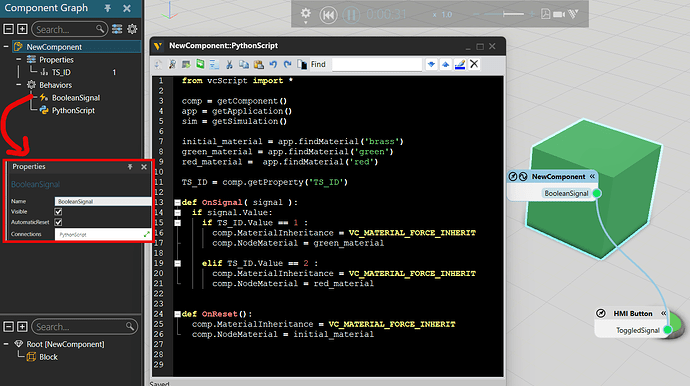Fold the if block at line 14
This screenshot has height=386, width=690.
pos(177,213)
